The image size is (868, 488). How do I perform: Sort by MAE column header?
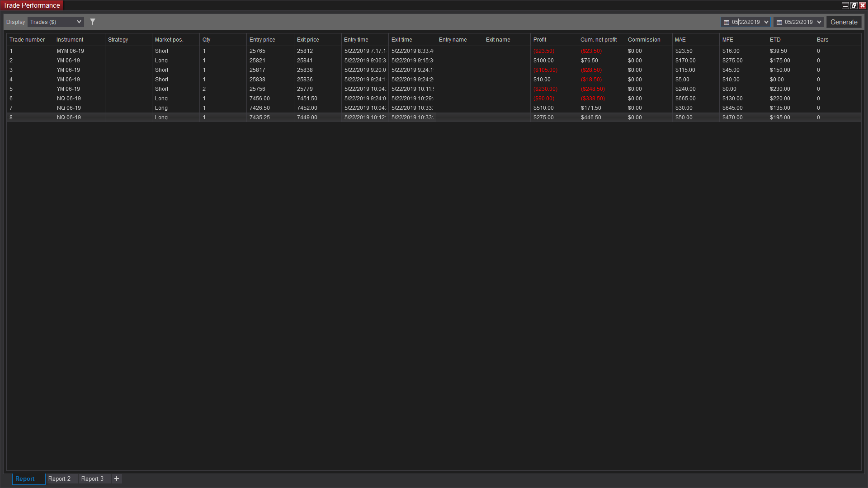click(696, 40)
